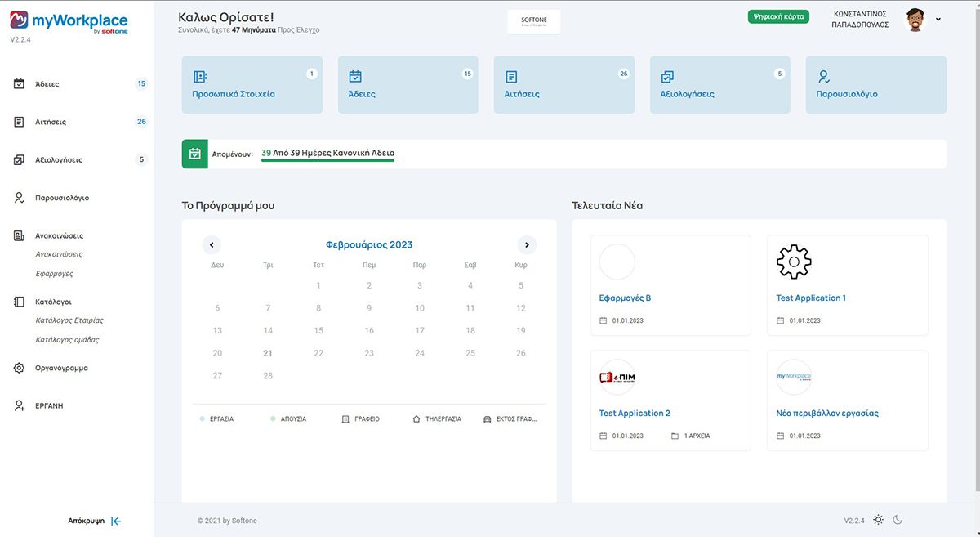Screen dimensions: 980x537
Task: Click the Ψηφιακή κάρτα button
Action: point(777,16)
